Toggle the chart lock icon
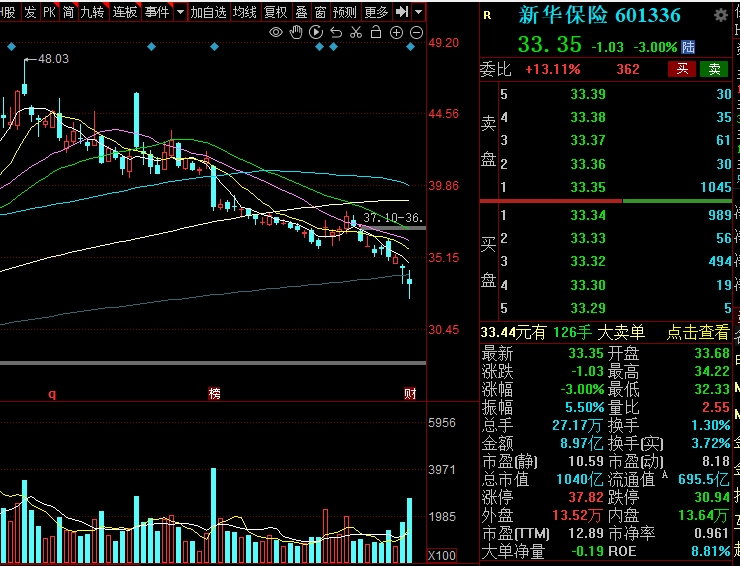 [x=376, y=32]
